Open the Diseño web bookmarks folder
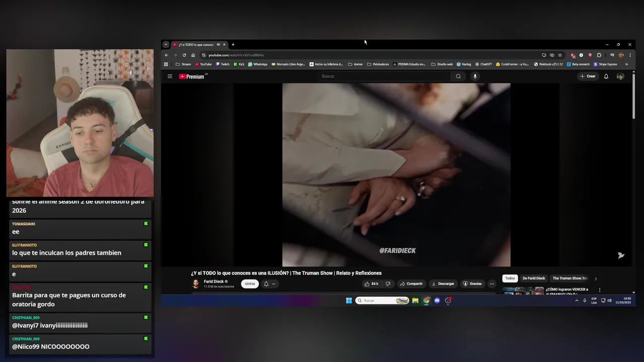 point(442,64)
